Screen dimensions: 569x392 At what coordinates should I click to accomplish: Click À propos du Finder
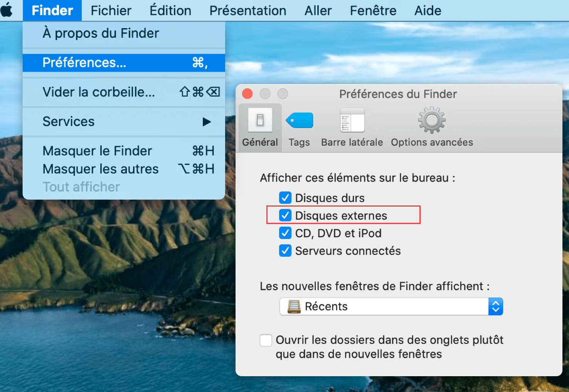pyautogui.click(x=100, y=33)
